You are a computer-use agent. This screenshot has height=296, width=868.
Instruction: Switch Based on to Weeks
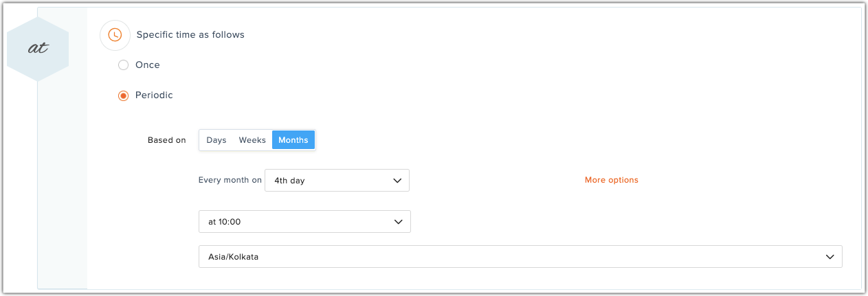252,140
